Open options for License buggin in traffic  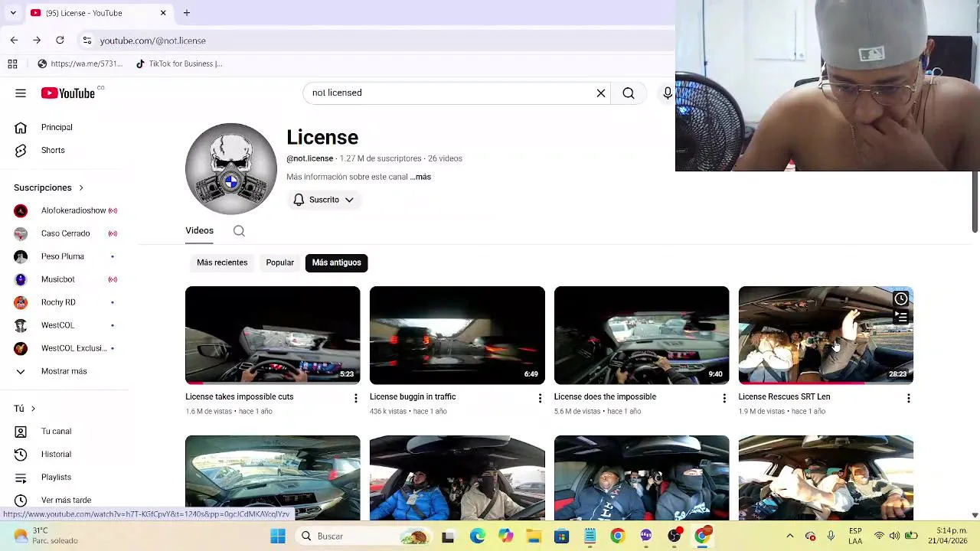(x=540, y=398)
